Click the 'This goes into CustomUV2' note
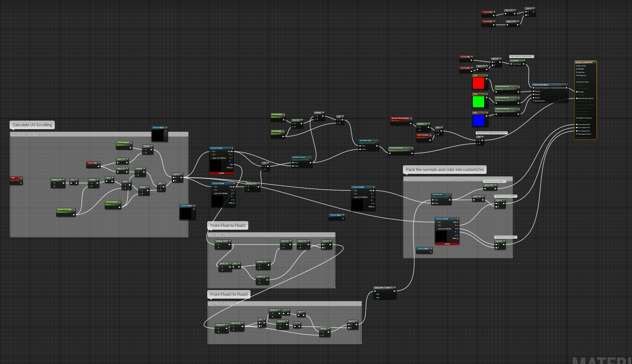This screenshot has width=632, height=364. 506,237
